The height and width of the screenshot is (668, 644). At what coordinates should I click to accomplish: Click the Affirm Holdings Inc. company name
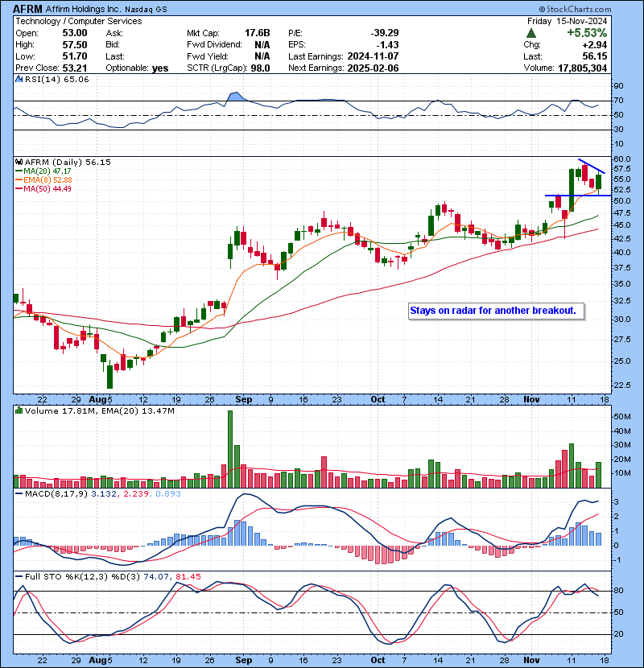tap(83, 9)
